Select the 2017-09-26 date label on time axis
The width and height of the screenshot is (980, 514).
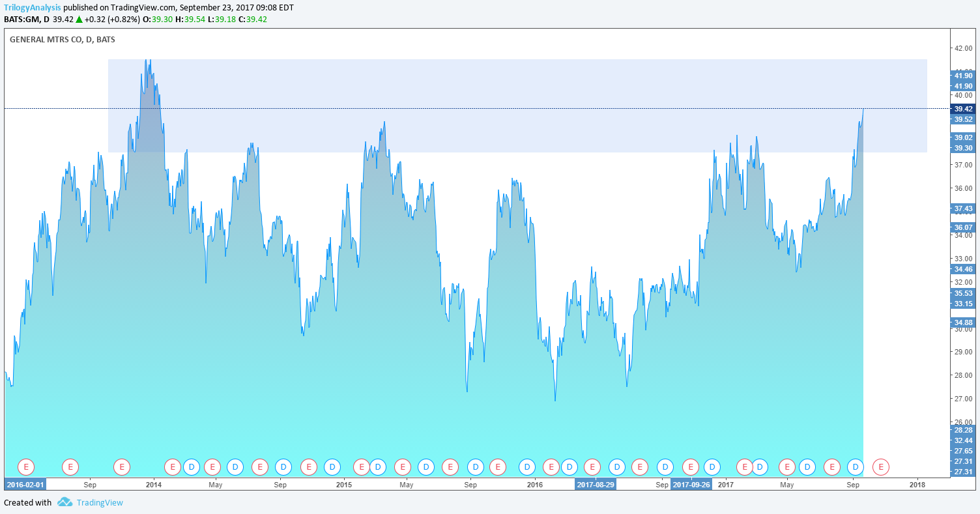tap(691, 485)
